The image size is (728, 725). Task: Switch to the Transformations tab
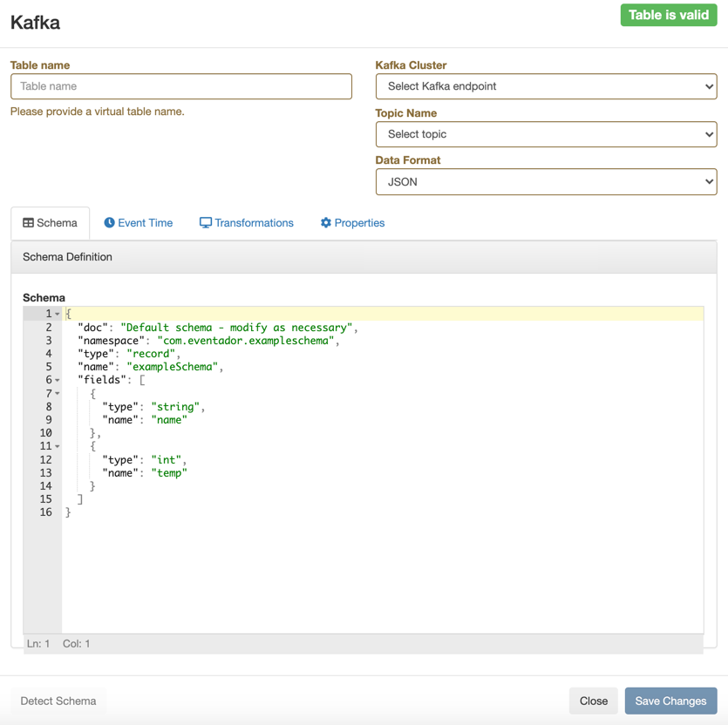pos(247,223)
